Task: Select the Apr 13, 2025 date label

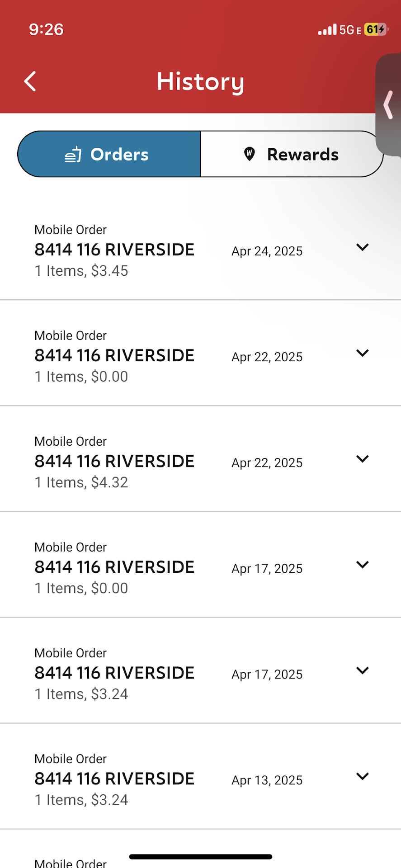Action: point(267,780)
